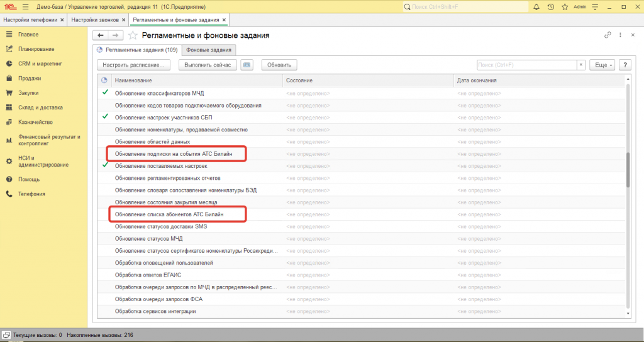The image size is (644, 342).
Task: Open Финансовый результат и контроллинг section
Action: (49, 140)
